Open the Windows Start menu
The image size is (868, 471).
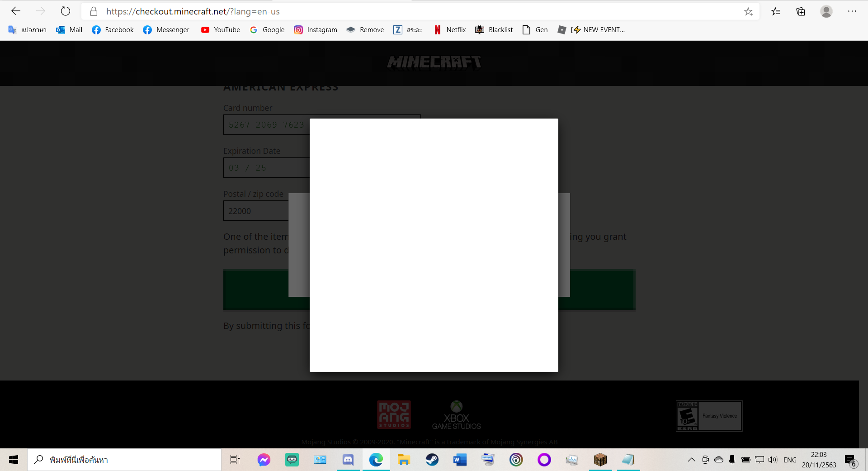pyautogui.click(x=14, y=460)
